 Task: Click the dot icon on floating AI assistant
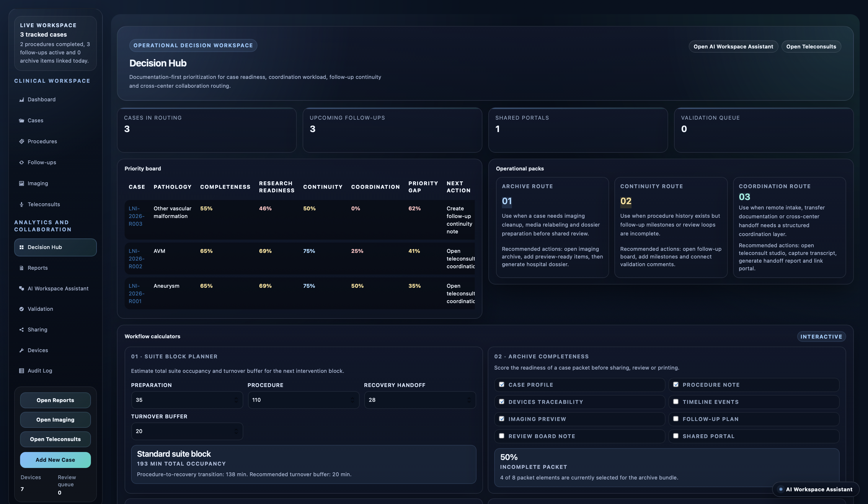coord(781,489)
